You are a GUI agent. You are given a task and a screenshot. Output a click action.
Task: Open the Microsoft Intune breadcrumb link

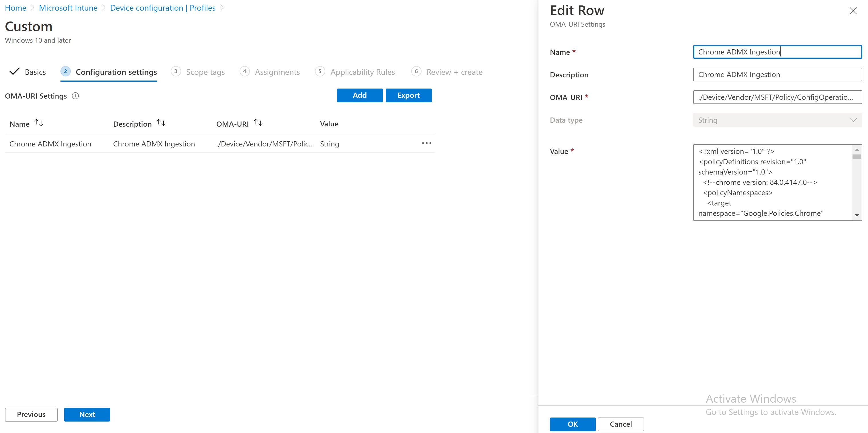coord(68,7)
